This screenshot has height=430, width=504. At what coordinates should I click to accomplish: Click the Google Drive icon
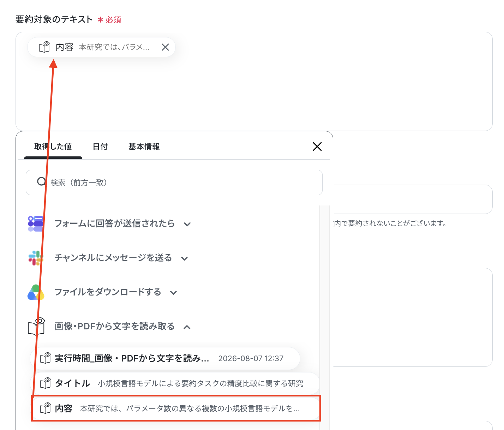tap(36, 292)
